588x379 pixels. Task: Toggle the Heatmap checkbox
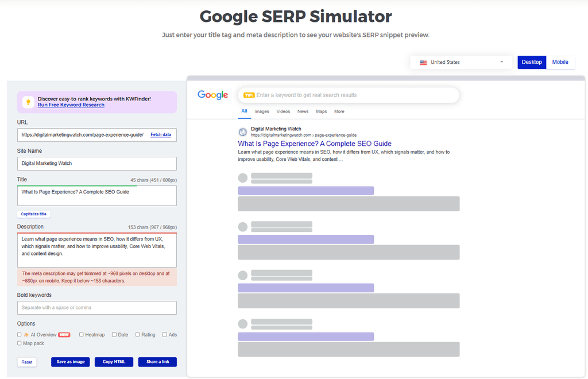point(81,334)
